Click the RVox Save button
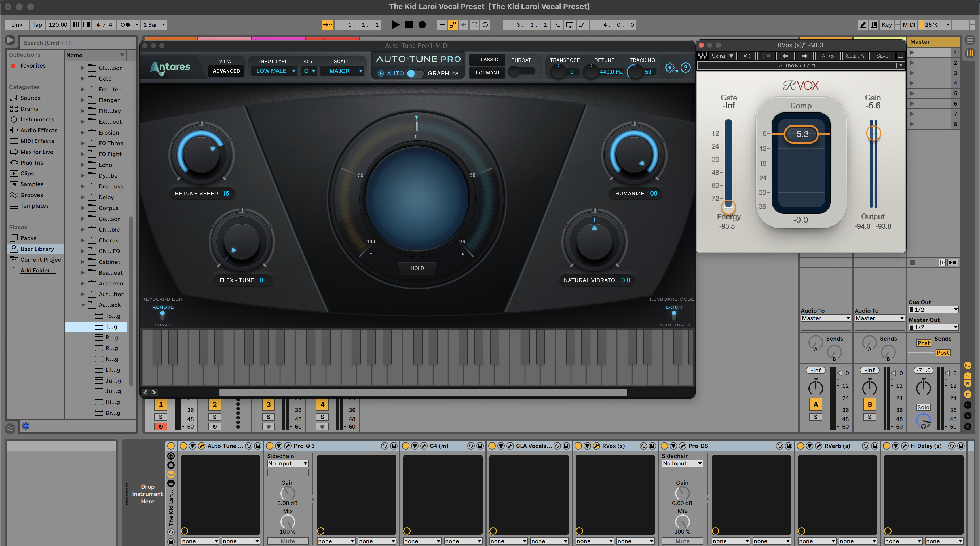Image resolution: width=980 pixels, height=546 pixels. click(x=882, y=56)
